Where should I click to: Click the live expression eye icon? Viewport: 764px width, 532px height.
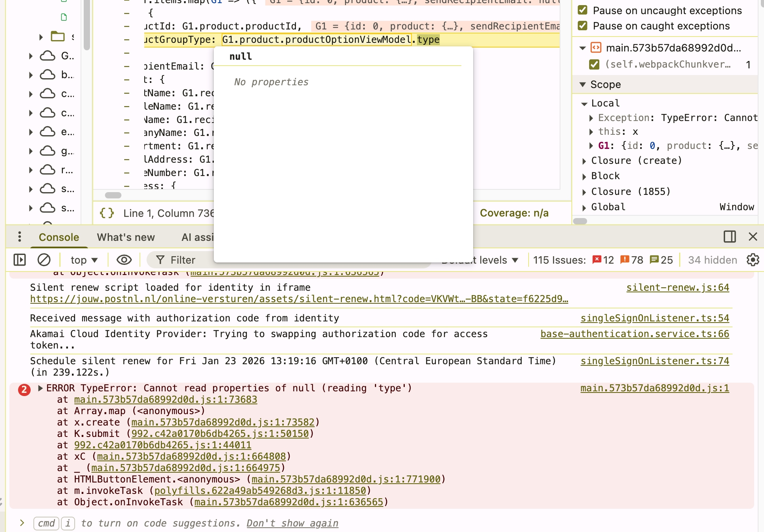pyautogui.click(x=124, y=260)
